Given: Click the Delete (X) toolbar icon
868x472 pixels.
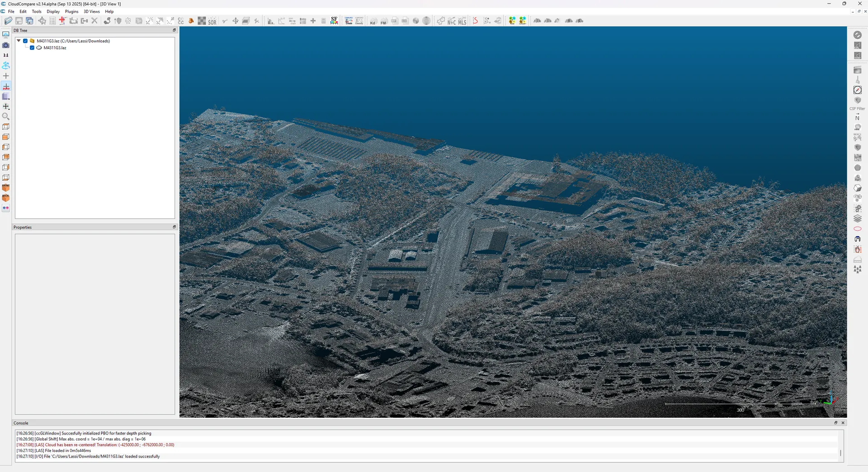Looking at the screenshot, I should (x=94, y=21).
